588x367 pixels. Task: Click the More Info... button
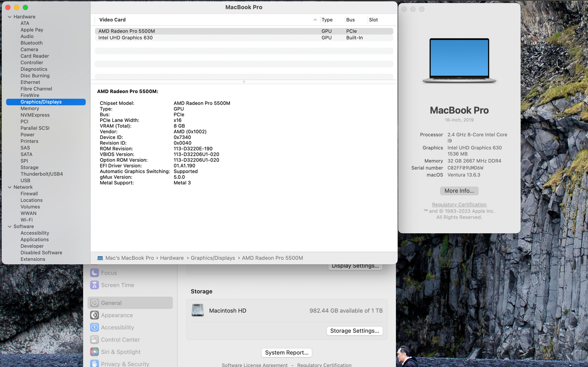(x=459, y=191)
